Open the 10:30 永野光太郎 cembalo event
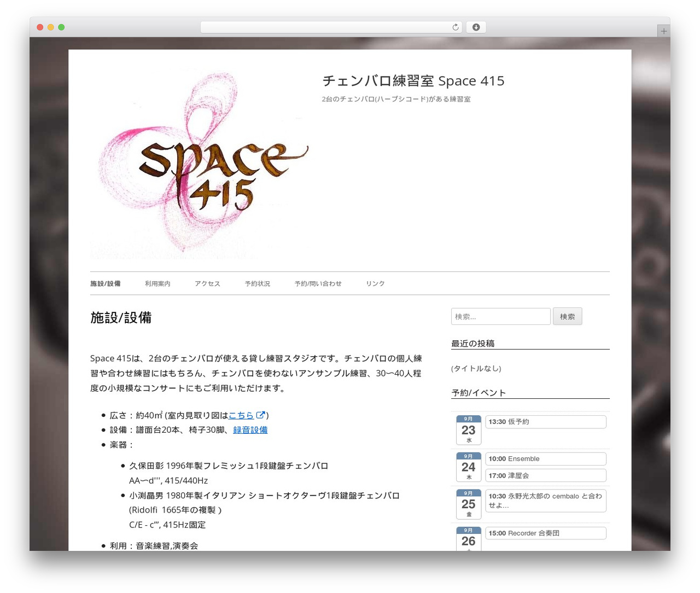Image resolution: width=700 pixels, height=593 pixels. [x=546, y=501]
